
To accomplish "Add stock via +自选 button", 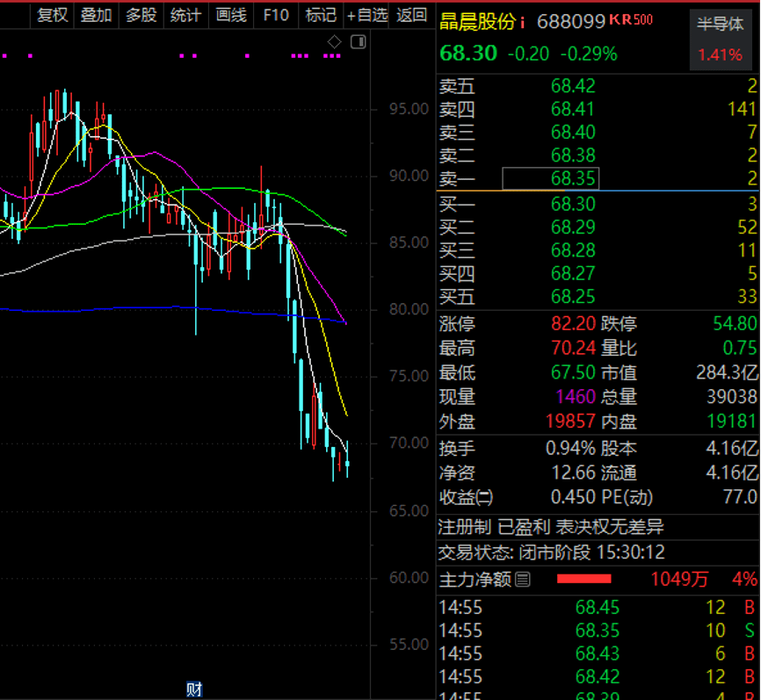I will [x=366, y=16].
